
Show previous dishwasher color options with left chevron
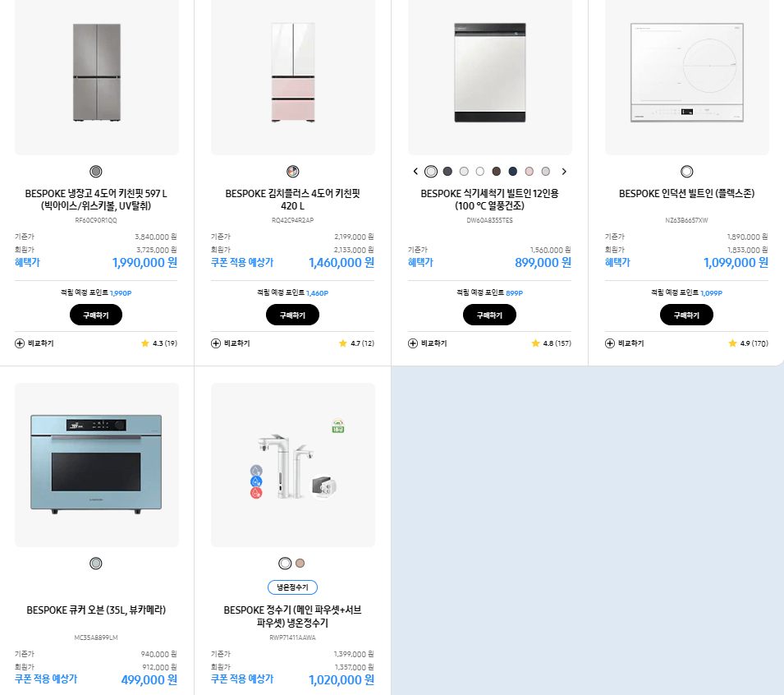(x=415, y=172)
